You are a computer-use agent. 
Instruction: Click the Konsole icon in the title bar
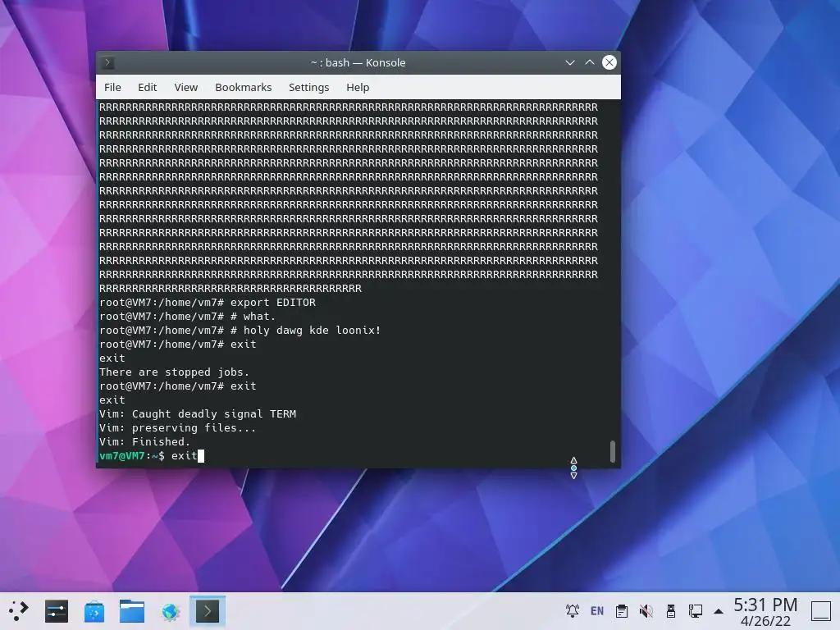pos(107,62)
